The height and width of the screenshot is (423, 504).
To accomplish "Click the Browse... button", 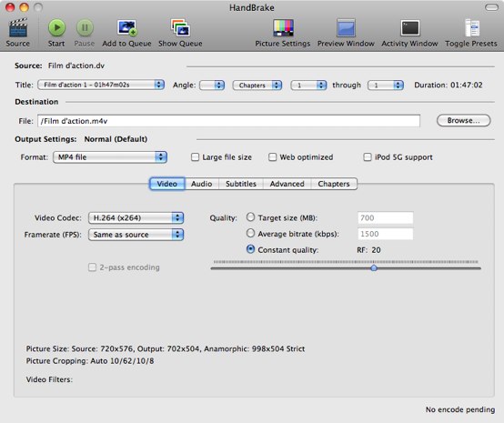I will pos(463,121).
